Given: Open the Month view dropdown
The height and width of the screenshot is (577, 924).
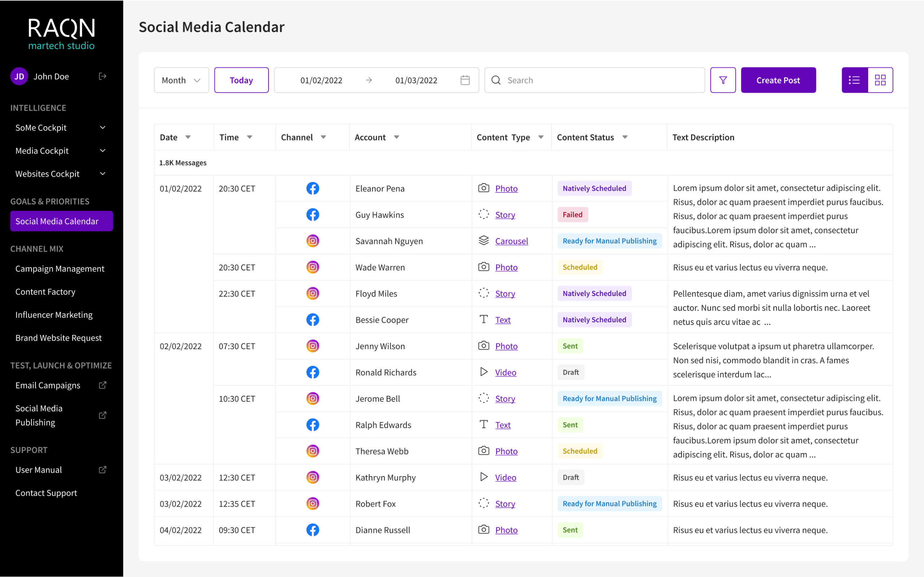Looking at the screenshot, I should click(181, 80).
